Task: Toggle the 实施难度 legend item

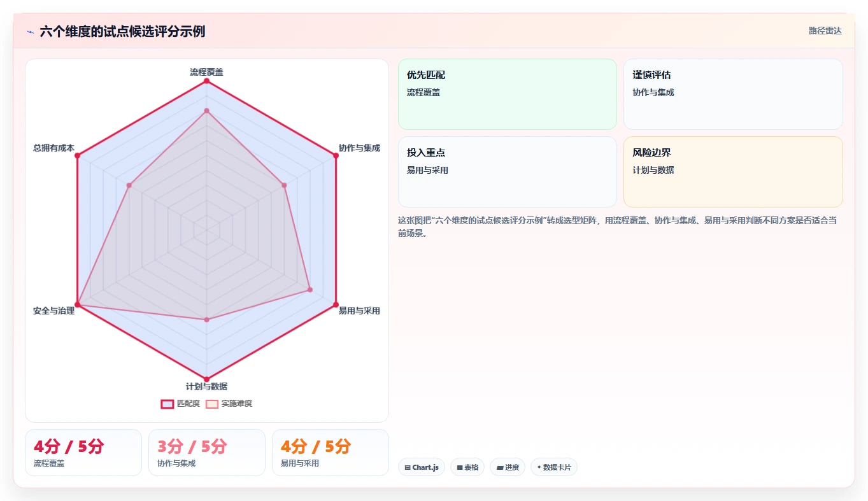Action: pyautogui.click(x=229, y=404)
